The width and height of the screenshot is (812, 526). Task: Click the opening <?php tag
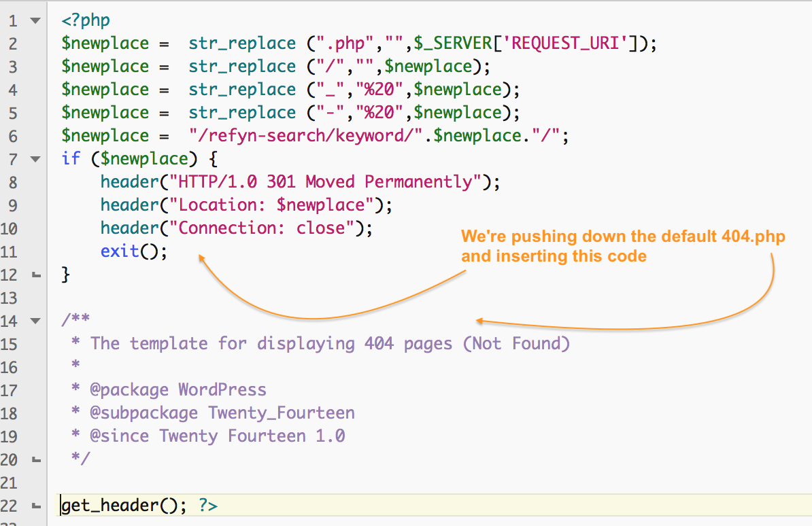(86, 20)
